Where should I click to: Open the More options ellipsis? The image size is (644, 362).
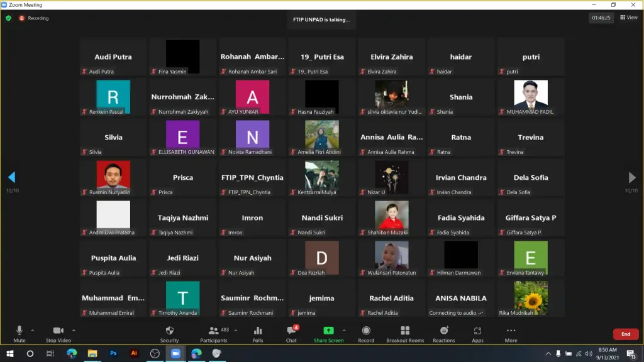pyautogui.click(x=511, y=334)
